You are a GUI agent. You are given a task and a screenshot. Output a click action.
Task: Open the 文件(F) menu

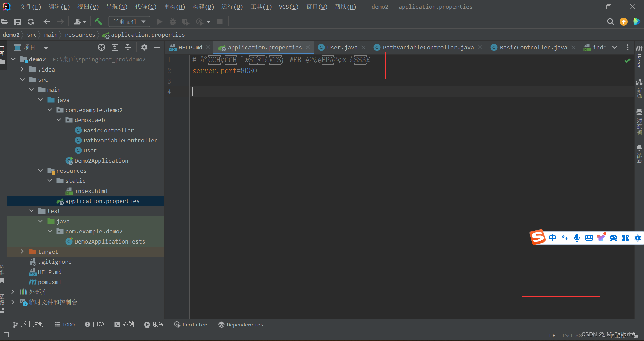31,7
